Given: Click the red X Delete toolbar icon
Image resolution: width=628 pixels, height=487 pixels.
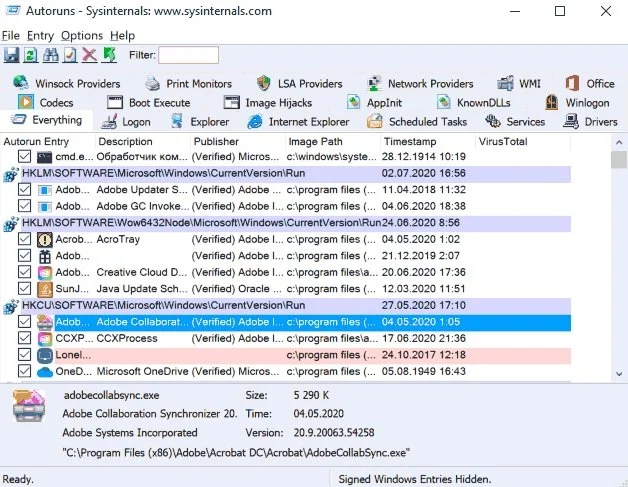Looking at the screenshot, I should (90, 55).
